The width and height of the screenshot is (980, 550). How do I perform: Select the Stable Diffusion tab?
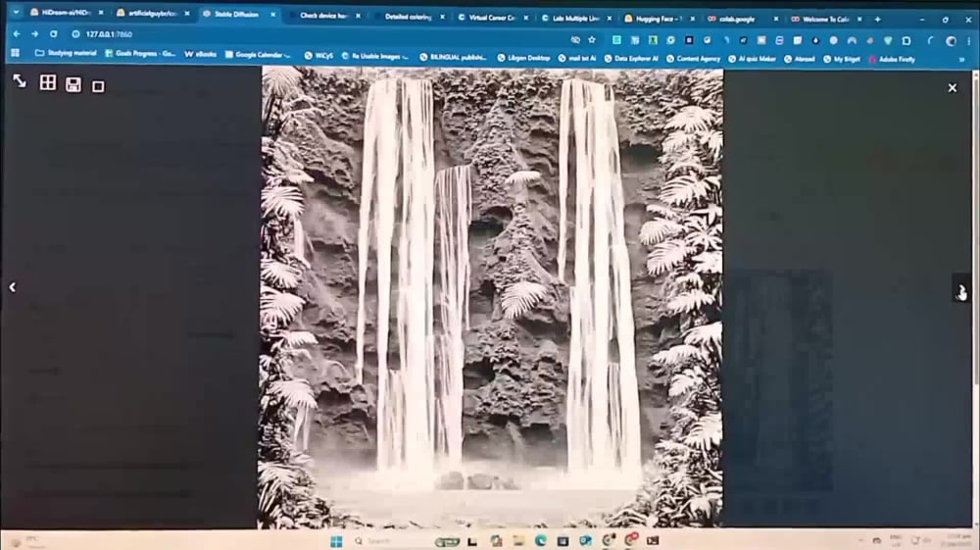pos(237,15)
